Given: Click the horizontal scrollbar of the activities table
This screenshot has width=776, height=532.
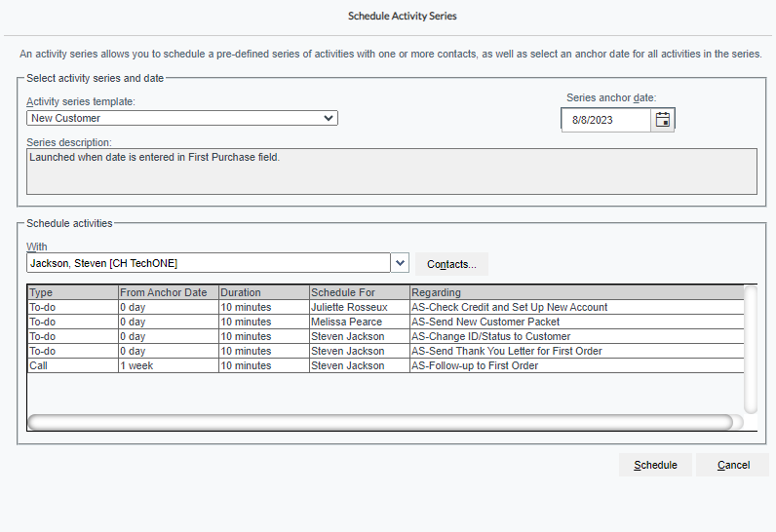Looking at the screenshot, I should point(380,422).
